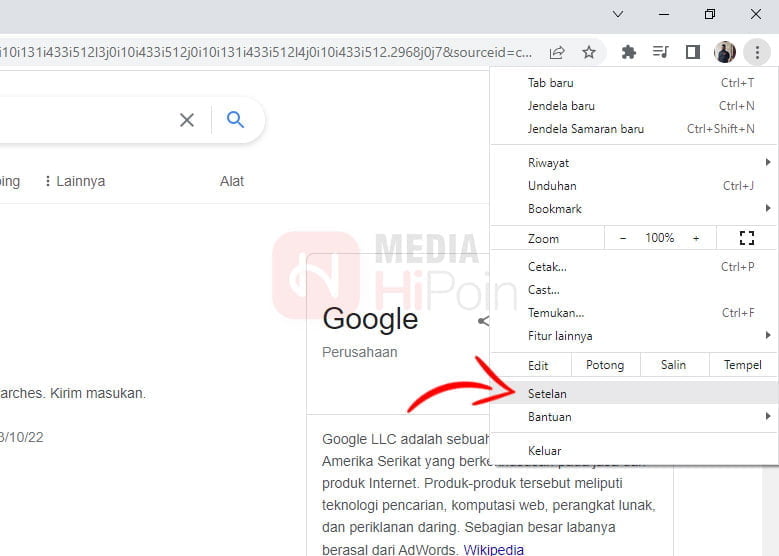Open Jendela Samaran baru
Image resolution: width=779 pixels, height=556 pixels.
[x=634, y=129]
